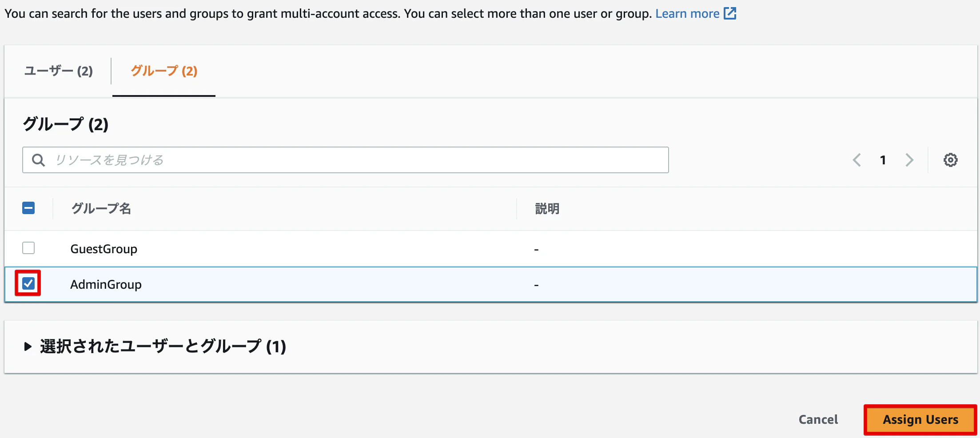Select the AdminGroup name text
Image resolution: width=980 pixels, height=438 pixels.
tap(106, 284)
